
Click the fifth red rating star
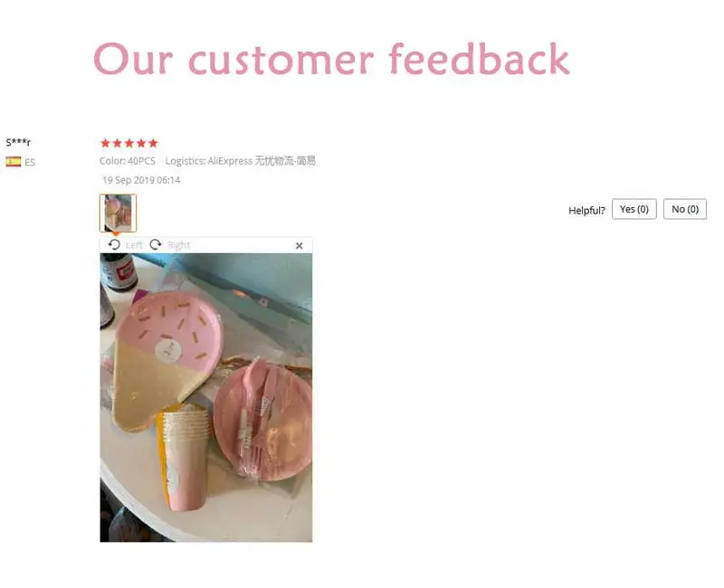pos(153,143)
